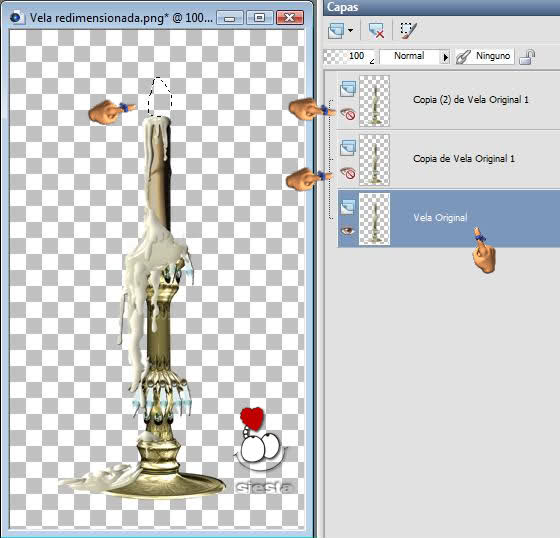Click title bar Vela redimensionada.png
The width and height of the screenshot is (560, 538).
pyautogui.click(x=121, y=18)
